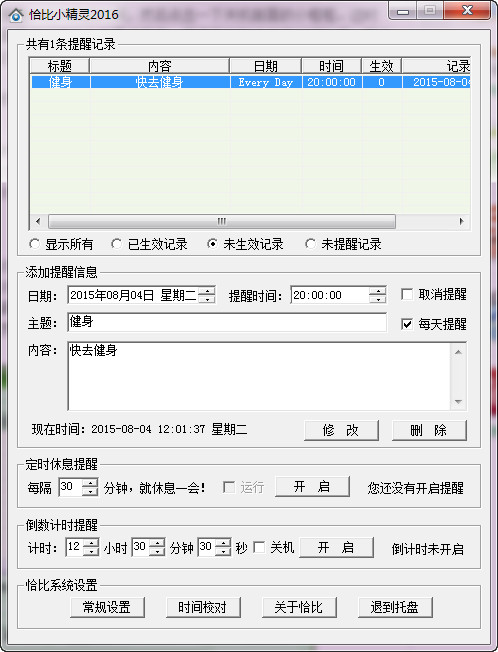Viewport: 498px width, 652px height.
Task: Click the date field up spinner arrow
Action: 207,291
